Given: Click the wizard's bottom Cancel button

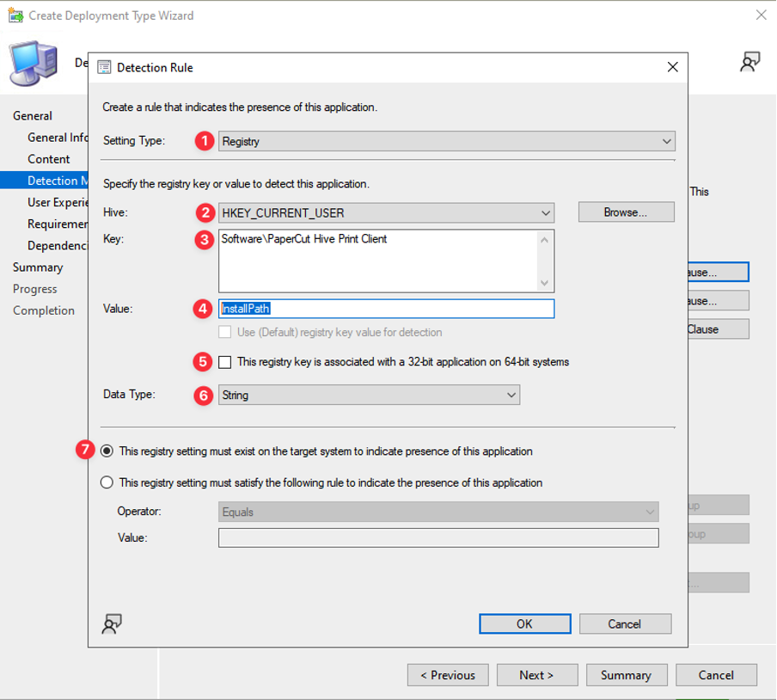Looking at the screenshot, I should [716, 675].
